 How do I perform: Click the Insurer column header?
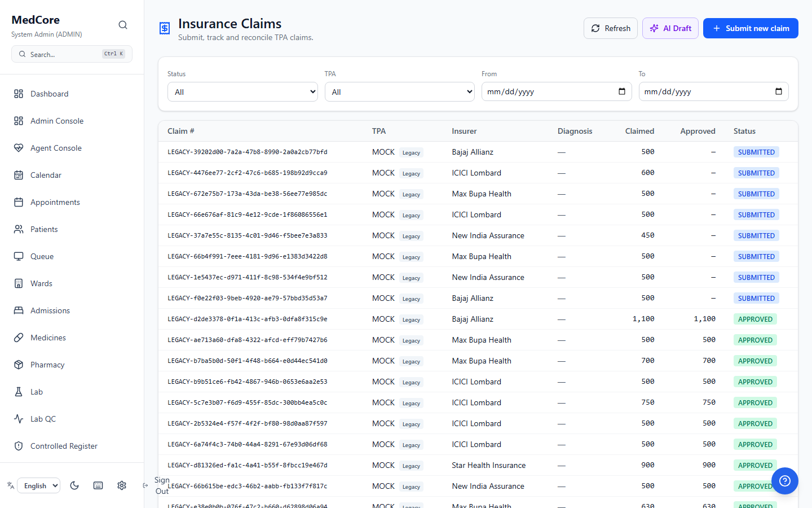tap(464, 131)
